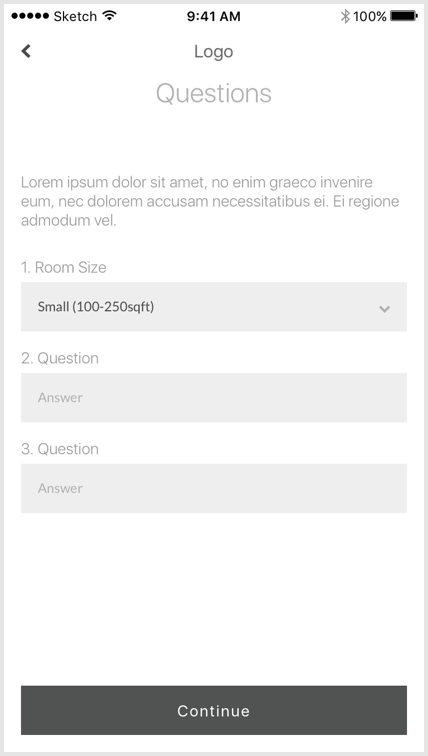Image resolution: width=428 pixels, height=756 pixels.
Task: Click the Lorem ipsum description paragraph
Action: [x=210, y=202]
